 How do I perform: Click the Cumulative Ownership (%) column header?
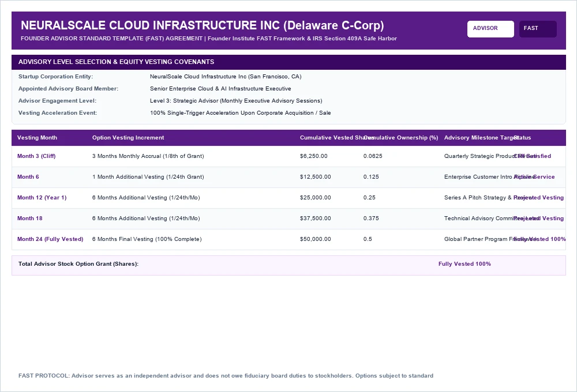(401, 138)
